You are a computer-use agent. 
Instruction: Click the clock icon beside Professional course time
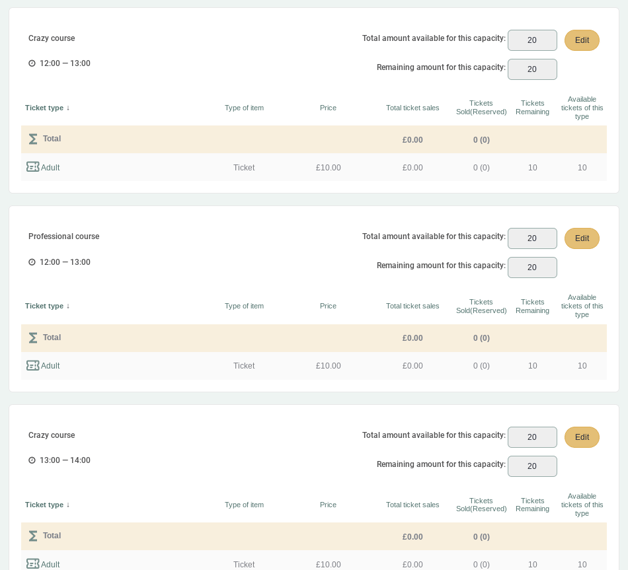[x=32, y=262]
